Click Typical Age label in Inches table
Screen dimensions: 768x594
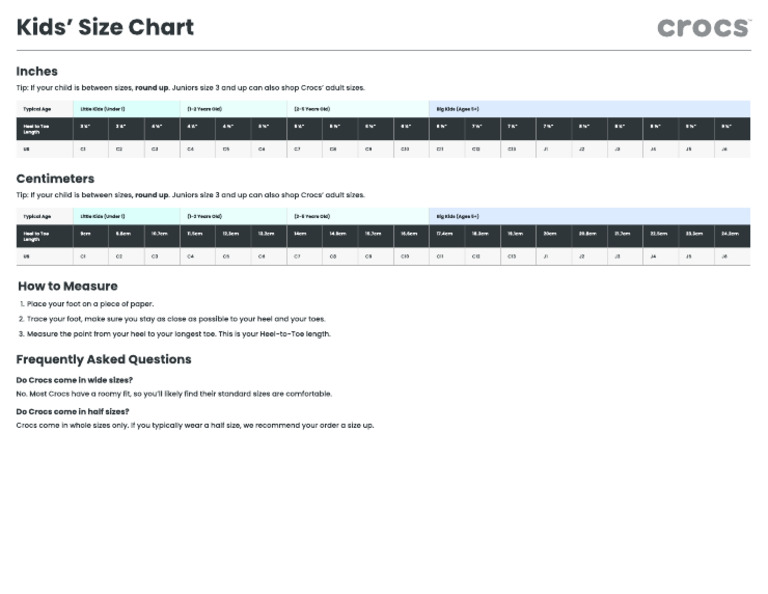37,108
